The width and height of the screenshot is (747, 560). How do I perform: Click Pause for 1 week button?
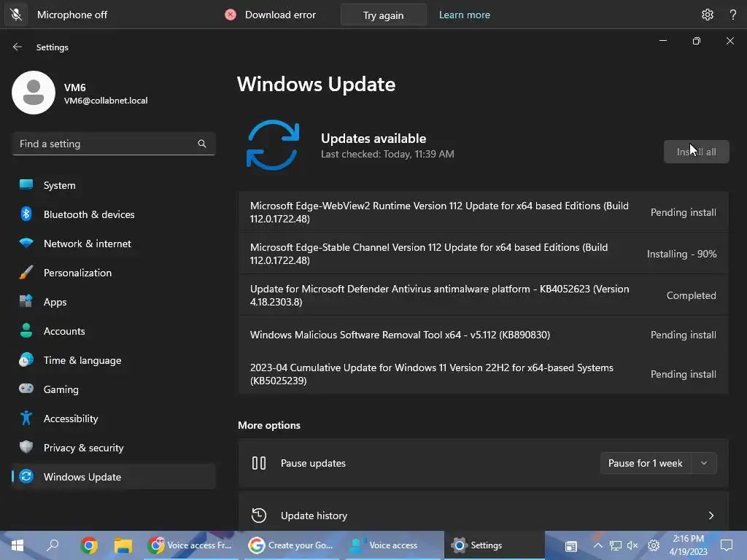[x=645, y=463]
